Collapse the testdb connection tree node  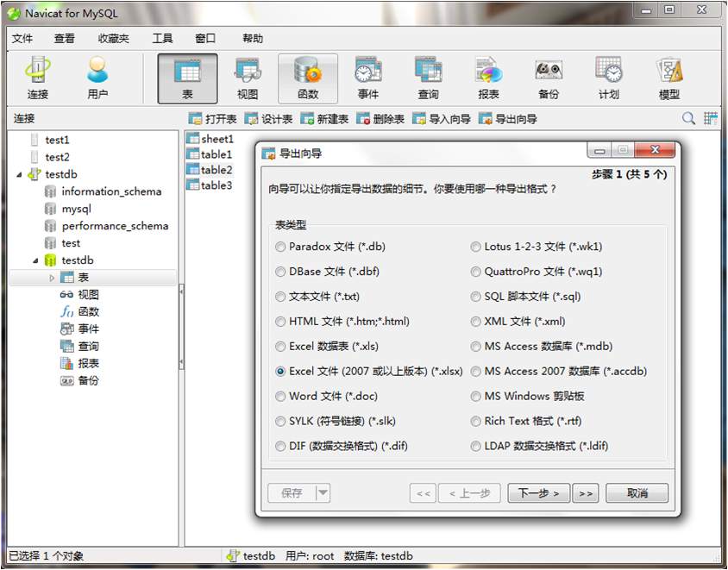click(20, 174)
